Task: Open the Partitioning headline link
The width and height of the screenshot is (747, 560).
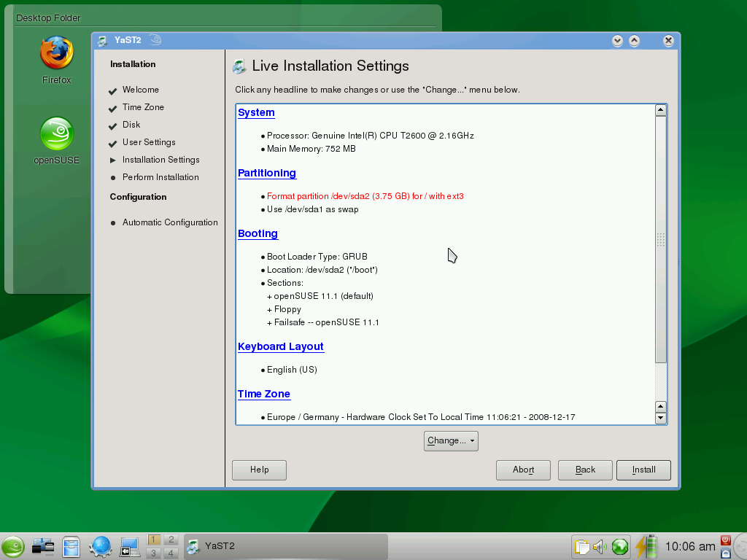Action: click(267, 174)
